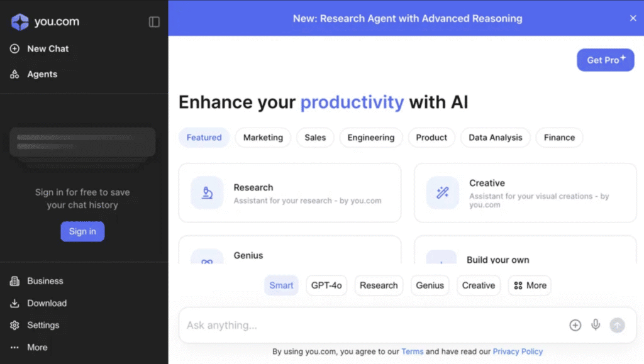Open the More modes dropdown
The width and height of the screenshot is (644, 364).
[530, 285]
